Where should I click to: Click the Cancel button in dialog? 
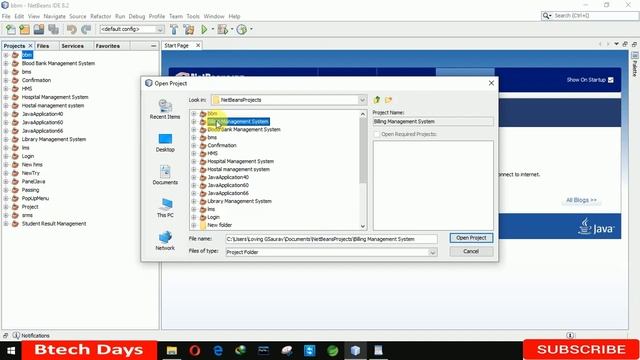point(471,251)
